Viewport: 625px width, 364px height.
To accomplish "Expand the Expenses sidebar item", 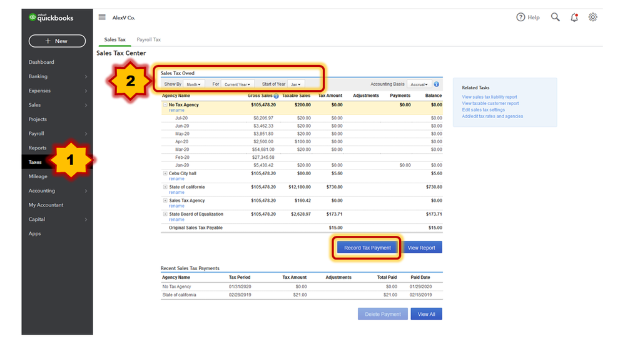I will (x=57, y=91).
